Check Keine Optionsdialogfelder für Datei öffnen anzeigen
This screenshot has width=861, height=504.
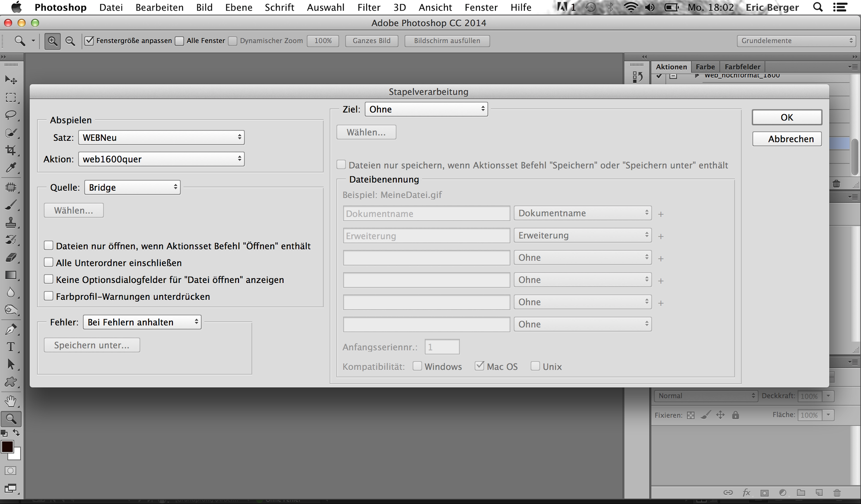pos(49,279)
